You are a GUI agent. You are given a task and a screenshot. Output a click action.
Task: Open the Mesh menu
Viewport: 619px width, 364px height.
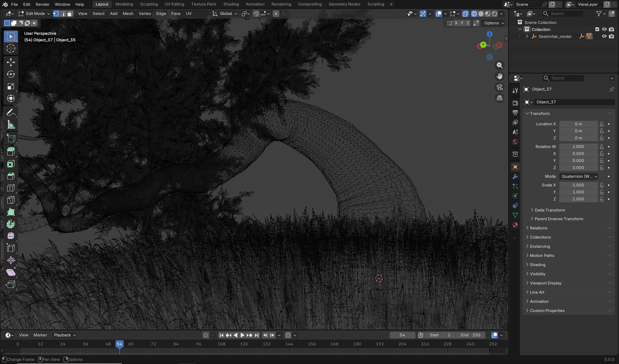[128, 14]
